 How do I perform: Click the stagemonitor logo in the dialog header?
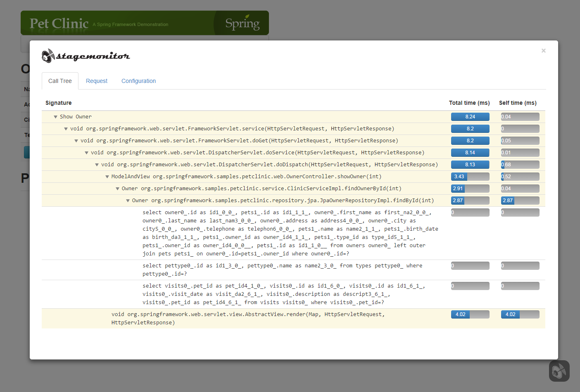point(86,56)
